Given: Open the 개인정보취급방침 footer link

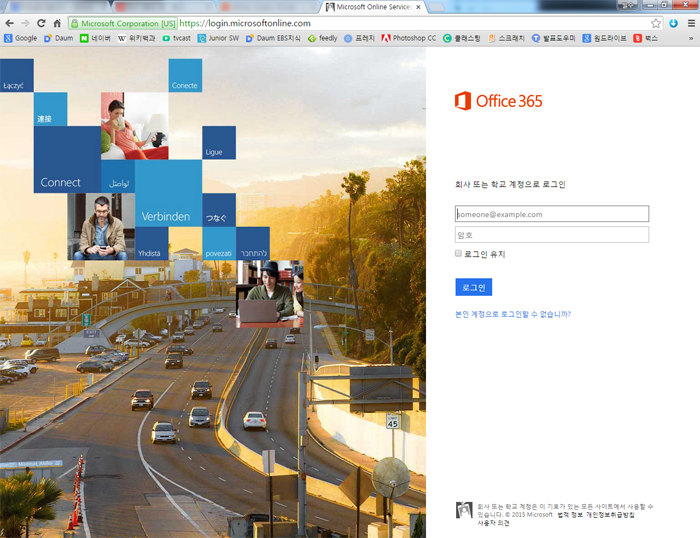Looking at the screenshot, I should [610, 515].
